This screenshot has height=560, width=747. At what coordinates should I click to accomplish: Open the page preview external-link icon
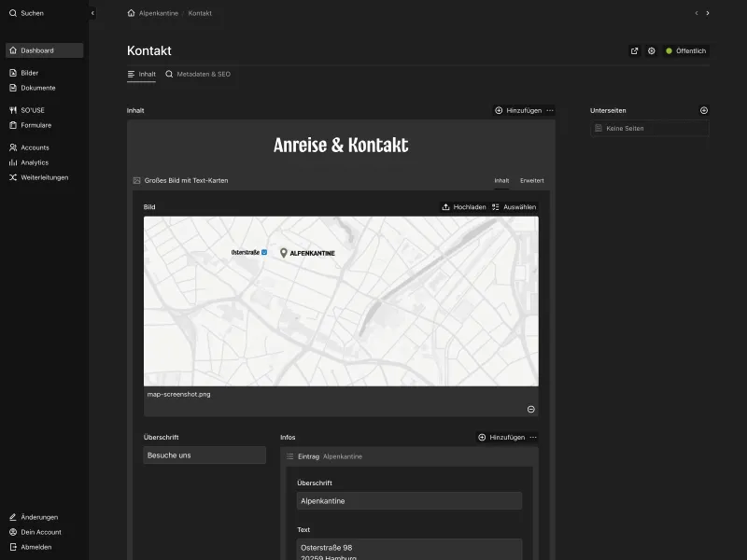point(634,51)
